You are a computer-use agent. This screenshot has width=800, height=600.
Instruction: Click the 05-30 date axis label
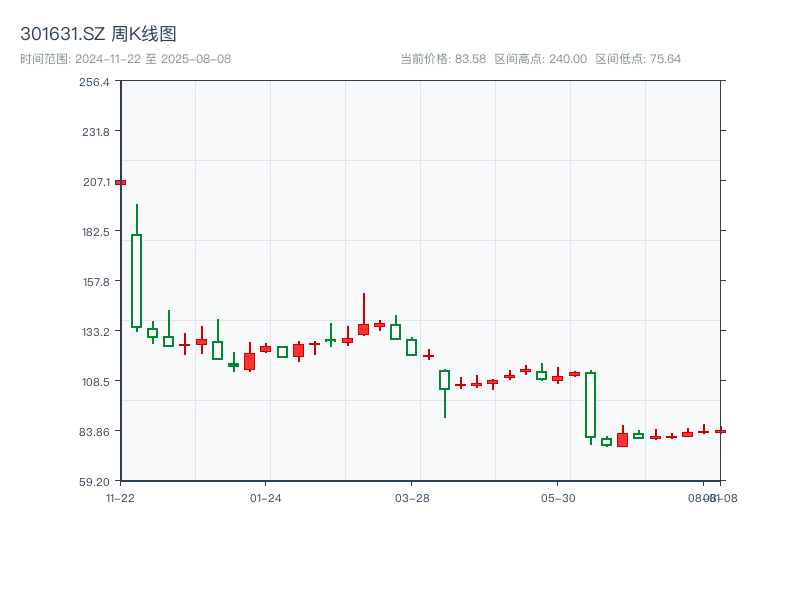tap(557, 497)
